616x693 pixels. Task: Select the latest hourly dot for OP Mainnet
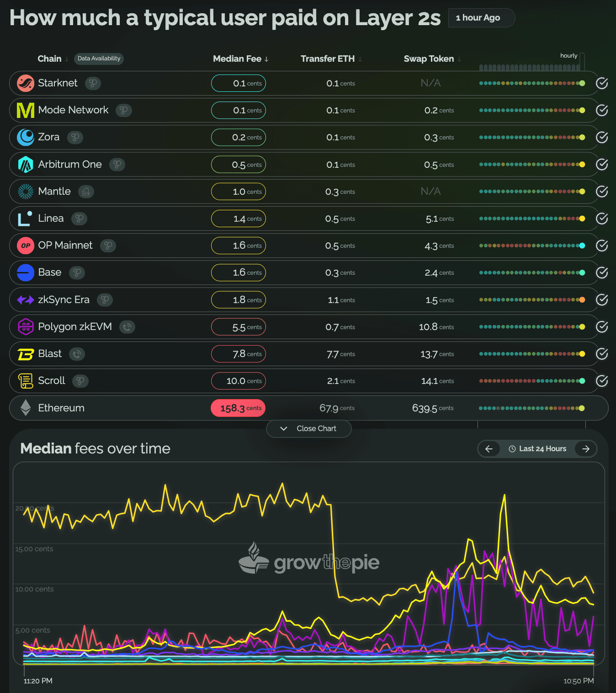tap(582, 245)
